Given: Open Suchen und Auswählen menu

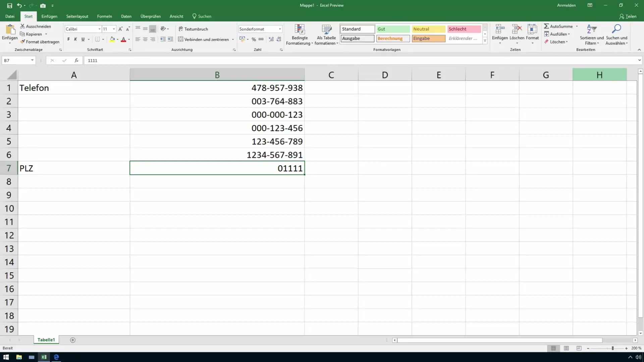Looking at the screenshot, I should (616, 35).
